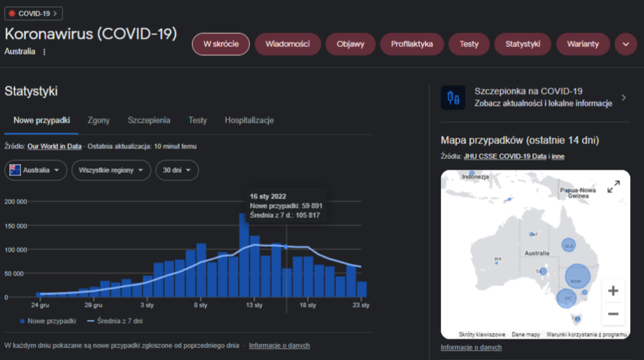Switch to the Zgony tab

(x=99, y=121)
